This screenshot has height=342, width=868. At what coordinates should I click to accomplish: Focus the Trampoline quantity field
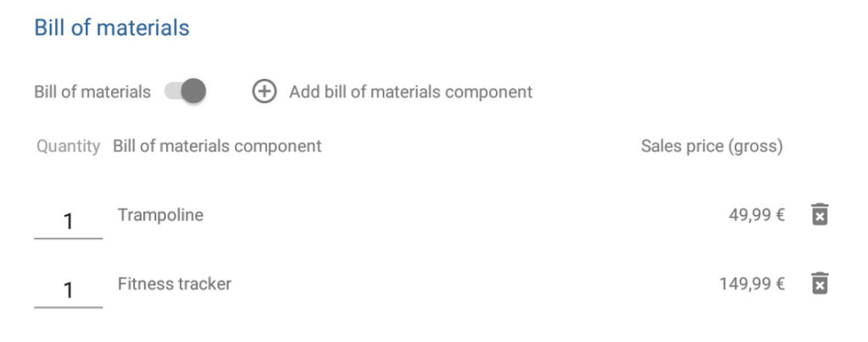click(68, 222)
